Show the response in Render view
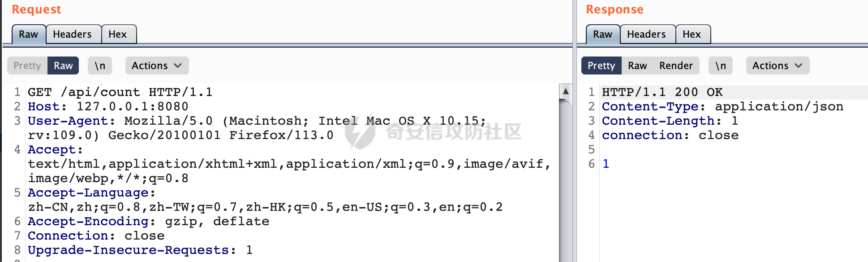 point(676,65)
